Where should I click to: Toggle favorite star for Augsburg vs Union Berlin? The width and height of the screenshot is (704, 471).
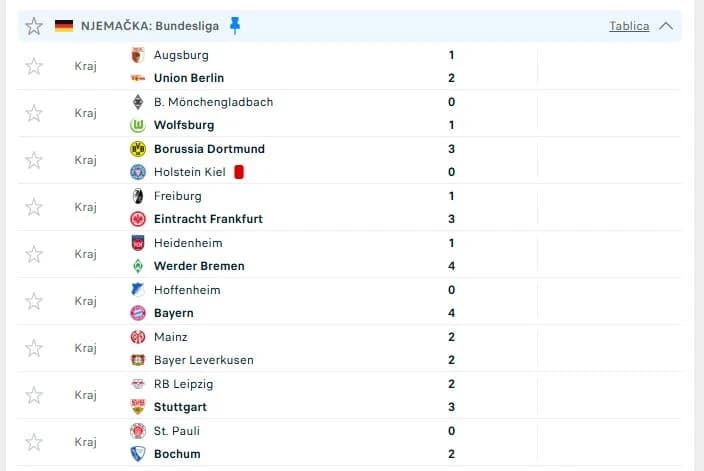[34, 66]
